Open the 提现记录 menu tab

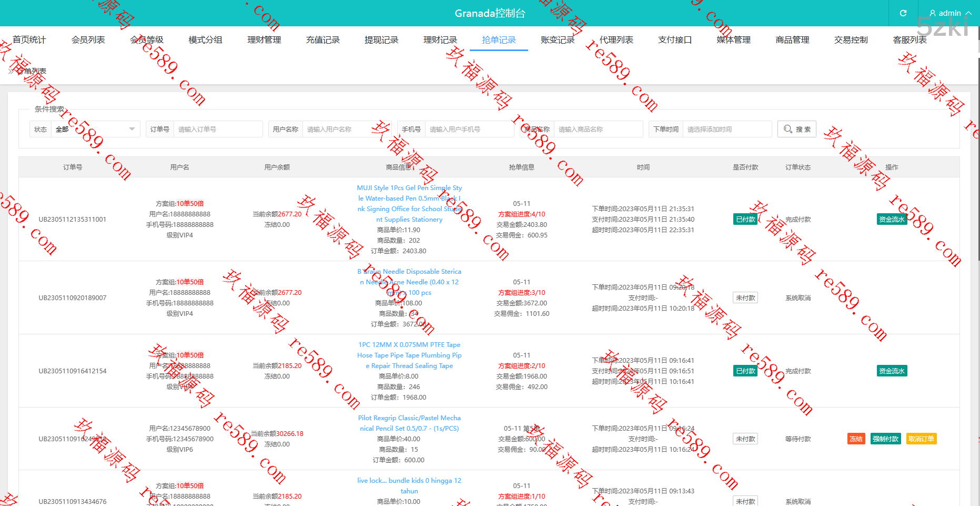[x=381, y=40]
